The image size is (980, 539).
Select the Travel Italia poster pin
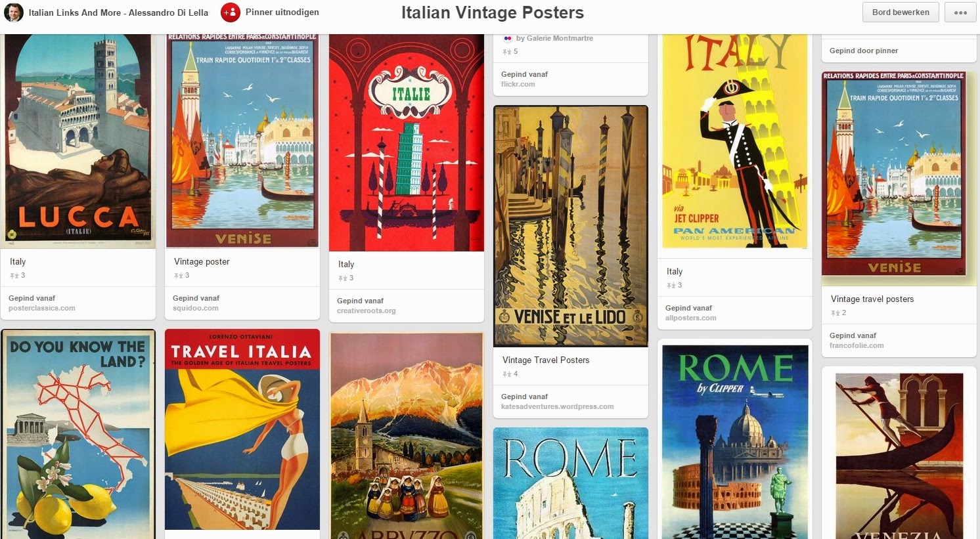[242, 430]
